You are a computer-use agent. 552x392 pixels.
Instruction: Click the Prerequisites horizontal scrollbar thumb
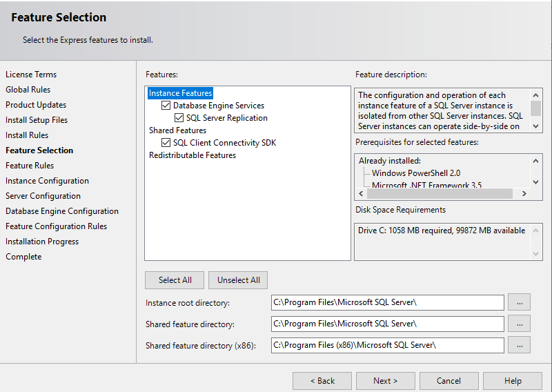[x=440, y=193]
